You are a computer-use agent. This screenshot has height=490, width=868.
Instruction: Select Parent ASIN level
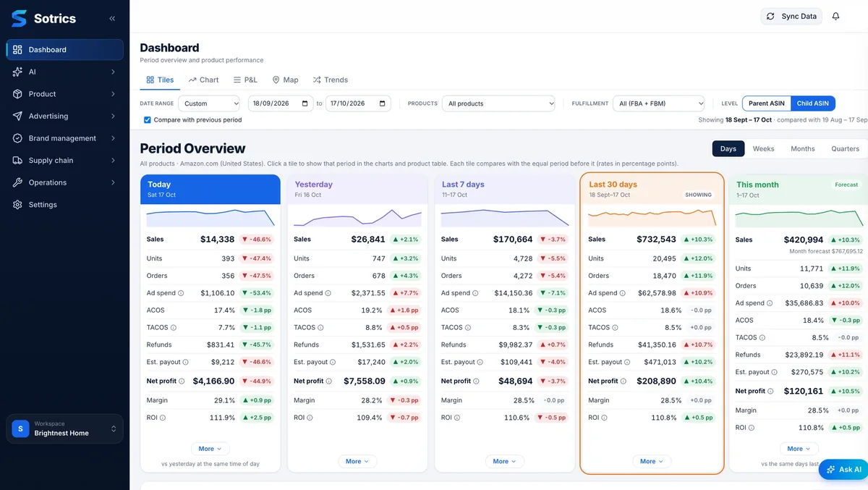pos(767,104)
